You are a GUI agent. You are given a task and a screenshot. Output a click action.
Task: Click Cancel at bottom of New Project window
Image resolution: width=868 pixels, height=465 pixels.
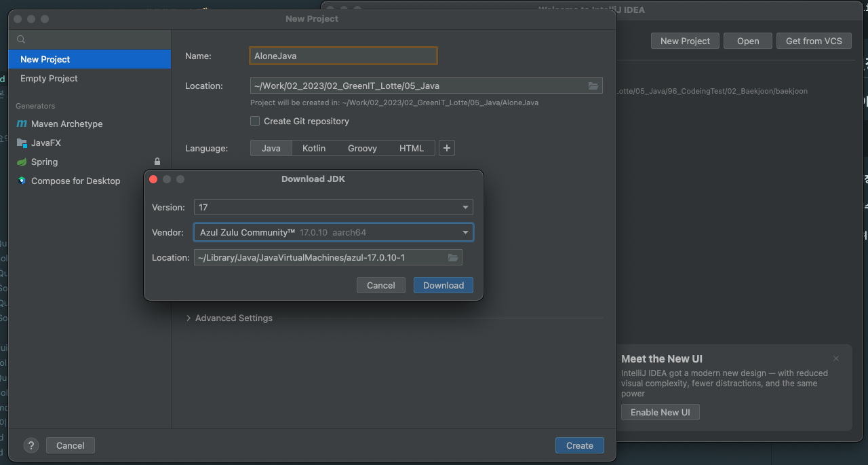pyautogui.click(x=71, y=445)
